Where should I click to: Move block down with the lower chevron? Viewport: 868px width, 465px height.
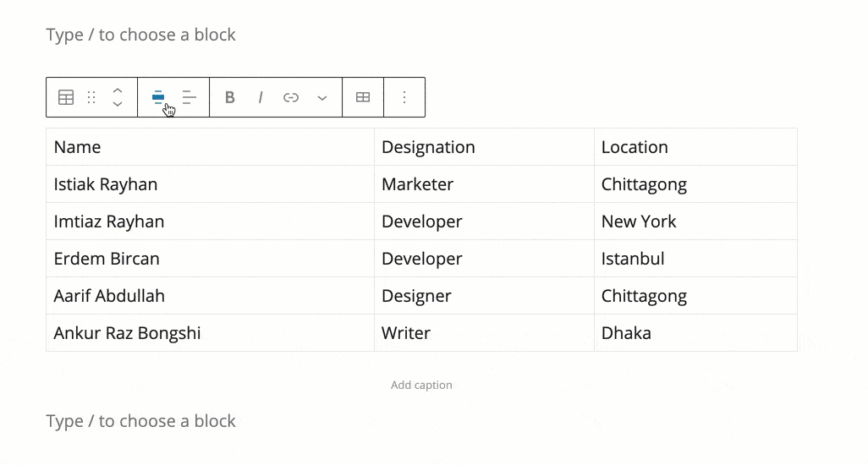[x=118, y=104]
